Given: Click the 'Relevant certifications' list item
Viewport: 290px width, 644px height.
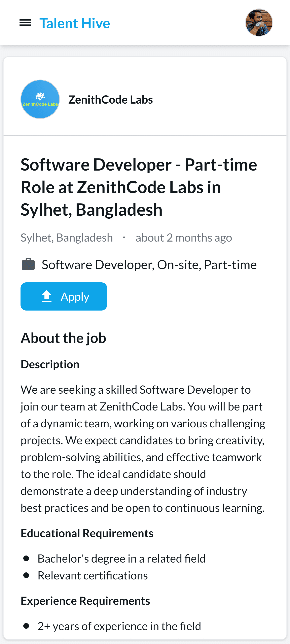Looking at the screenshot, I should 93,575.
